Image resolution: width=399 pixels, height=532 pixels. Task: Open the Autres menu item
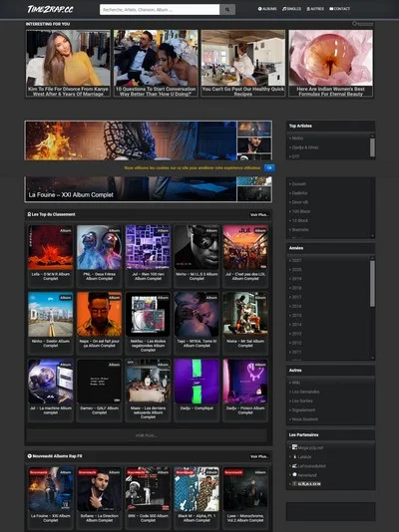pyautogui.click(x=315, y=9)
